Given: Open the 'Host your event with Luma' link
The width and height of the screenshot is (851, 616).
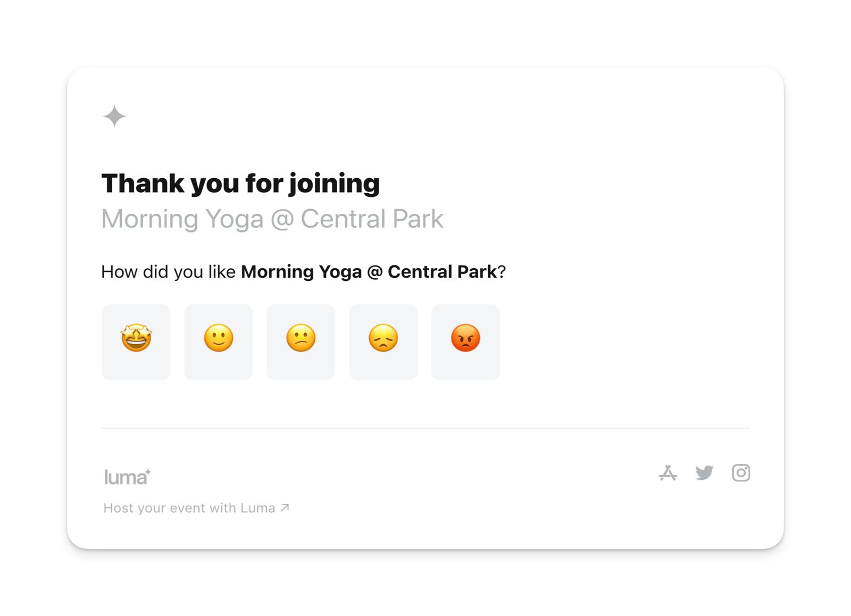Looking at the screenshot, I should pos(189,508).
